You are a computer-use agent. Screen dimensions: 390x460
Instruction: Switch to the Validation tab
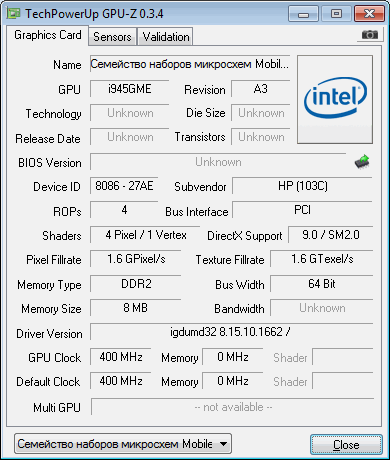166,37
